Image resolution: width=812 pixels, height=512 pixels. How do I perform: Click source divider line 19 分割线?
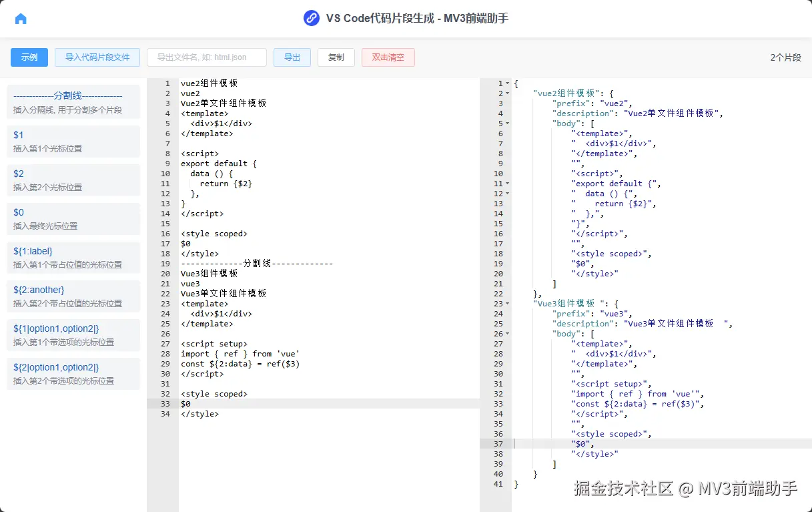tap(257, 264)
